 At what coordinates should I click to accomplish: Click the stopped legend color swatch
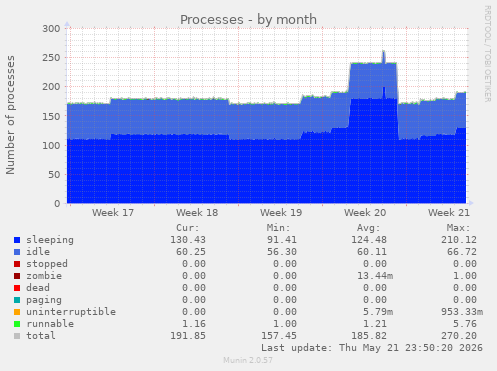17,264
